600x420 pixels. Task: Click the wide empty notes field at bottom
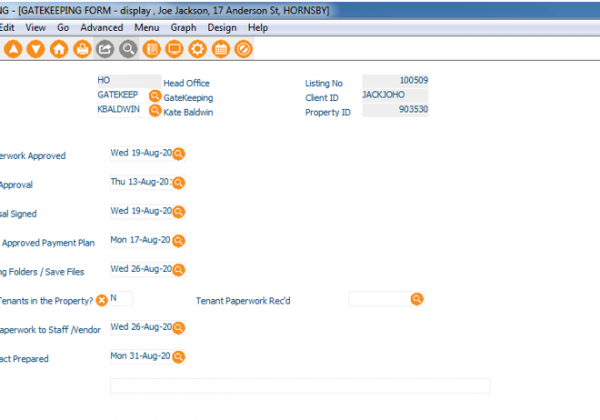300,386
